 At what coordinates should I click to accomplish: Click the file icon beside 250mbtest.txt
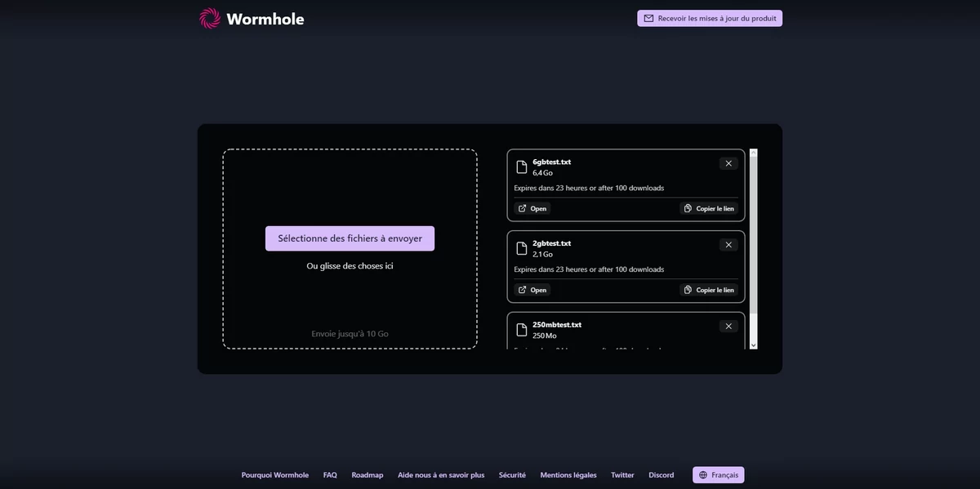[x=522, y=331]
